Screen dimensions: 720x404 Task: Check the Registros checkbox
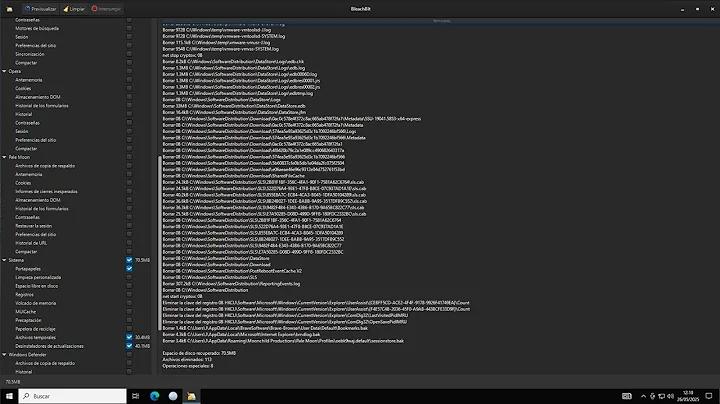[129, 294]
